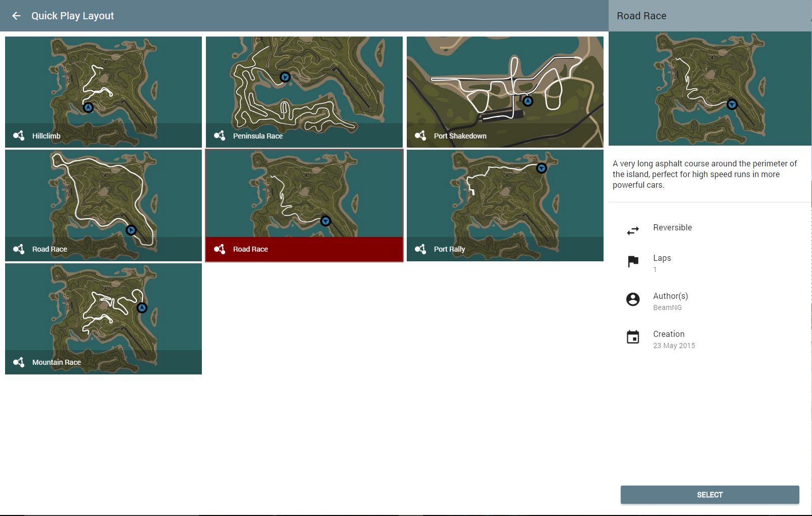Image resolution: width=812 pixels, height=516 pixels.
Task: Click the Author(s) person icon
Action: 633,299
